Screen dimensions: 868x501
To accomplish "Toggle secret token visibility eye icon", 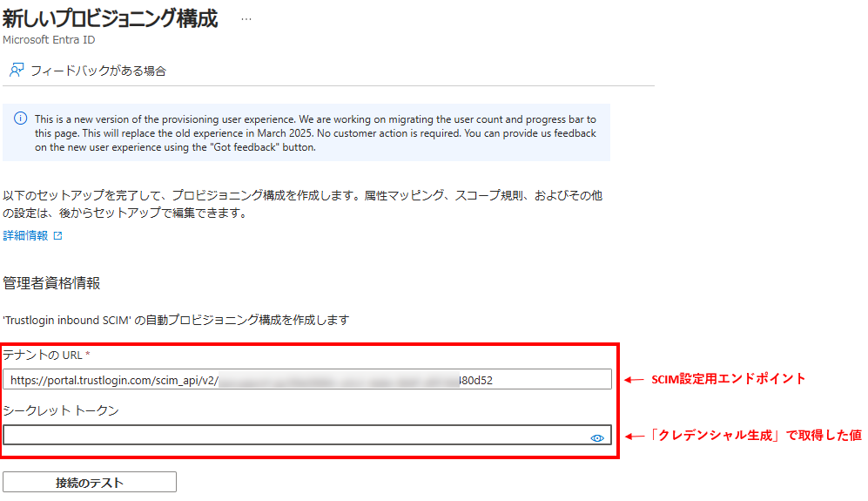I will tap(596, 438).
